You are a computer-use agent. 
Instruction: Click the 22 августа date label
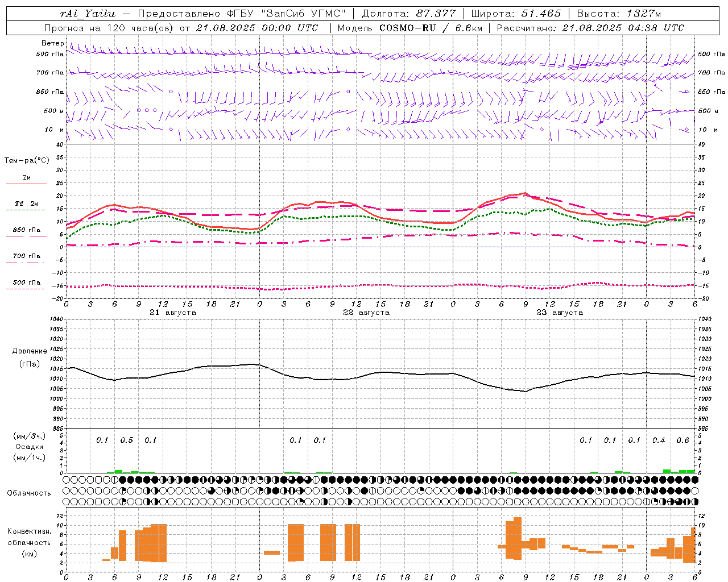[366, 313]
